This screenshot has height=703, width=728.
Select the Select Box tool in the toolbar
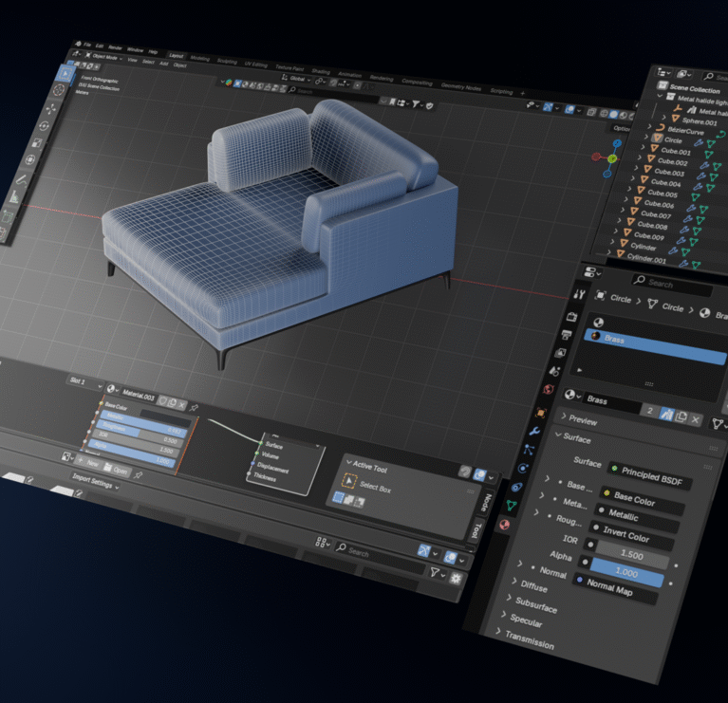pos(65,72)
